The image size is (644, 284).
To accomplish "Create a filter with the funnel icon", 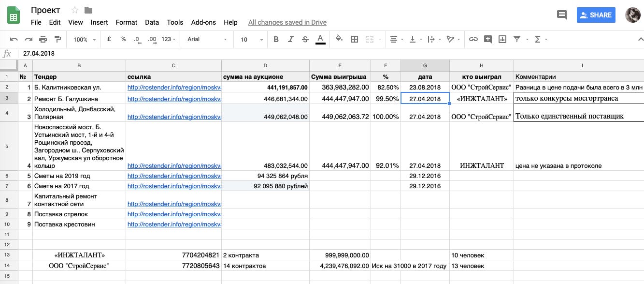I will (517, 39).
